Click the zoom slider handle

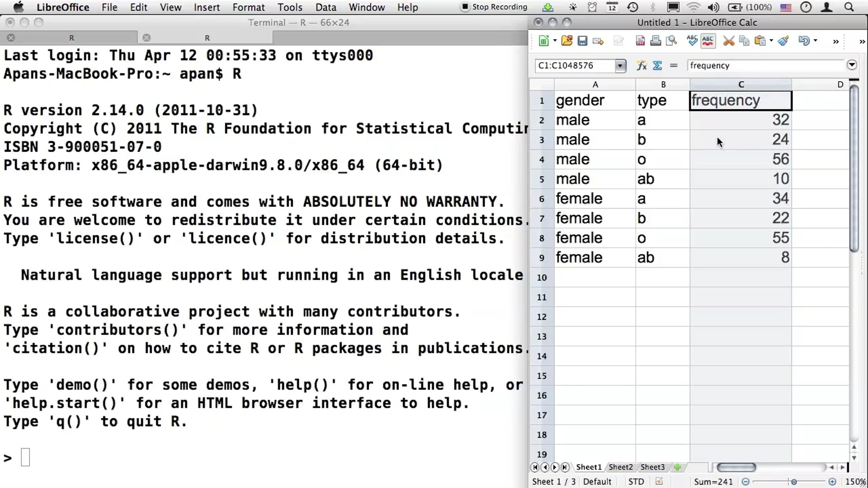tap(793, 482)
